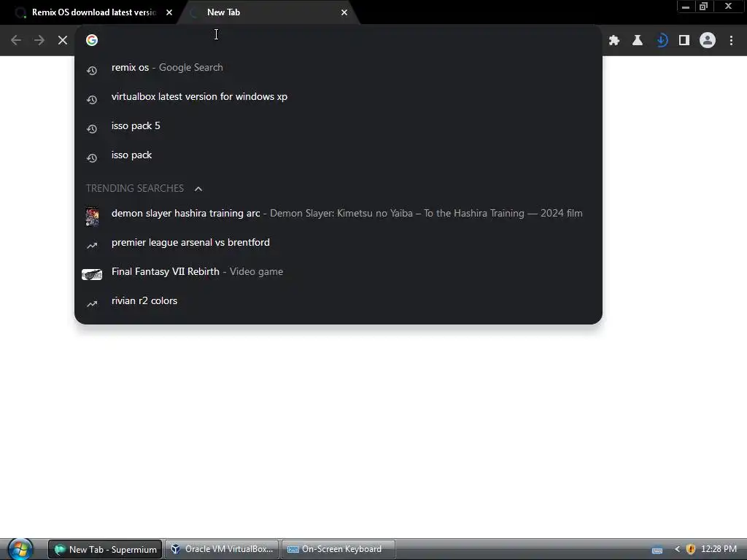Open the Extensions puzzle icon
Image resolution: width=747 pixels, height=560 pixels.
(x=614, y=41)
